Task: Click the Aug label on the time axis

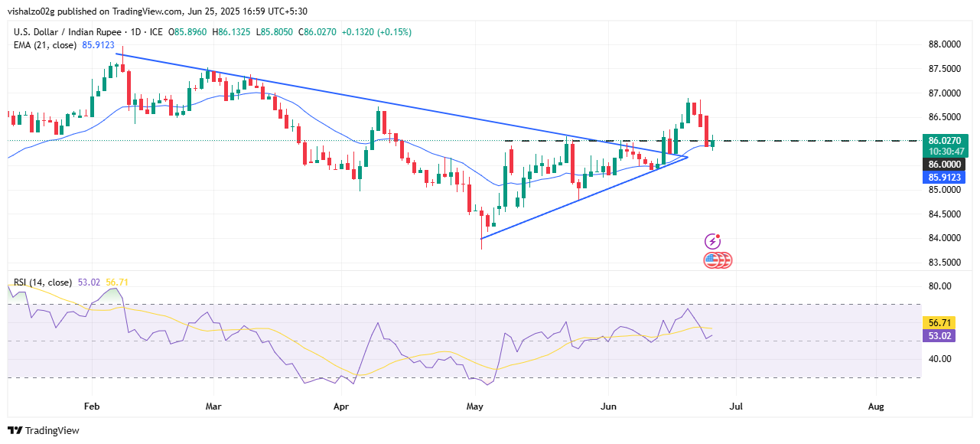Action: point(877,406)
